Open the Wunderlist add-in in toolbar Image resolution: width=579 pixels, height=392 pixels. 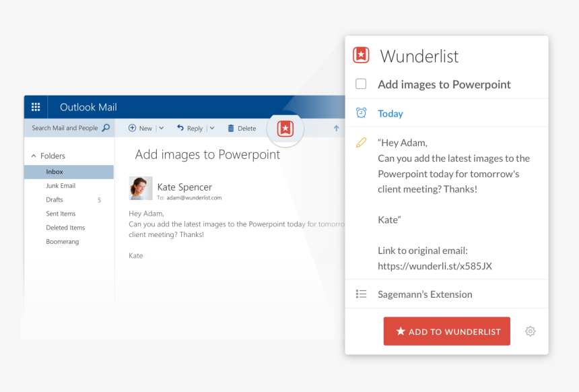pyautogui.click(x=285, y=129)
